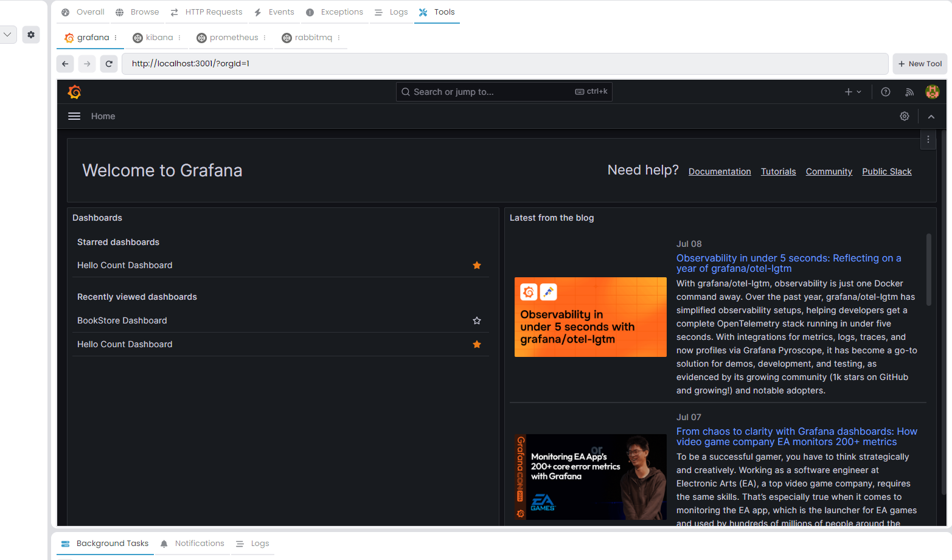This screenshot has height=560, width=952.
Task: Open grafana tab options menu
Action: point(116,38)
